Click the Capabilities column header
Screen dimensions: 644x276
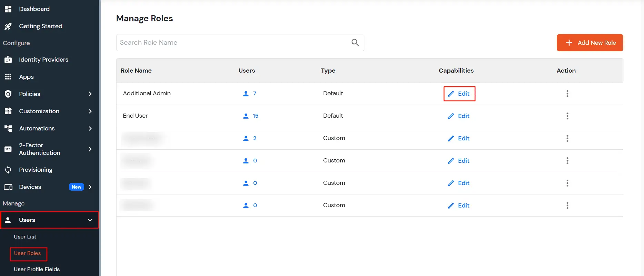pos(456,71)
